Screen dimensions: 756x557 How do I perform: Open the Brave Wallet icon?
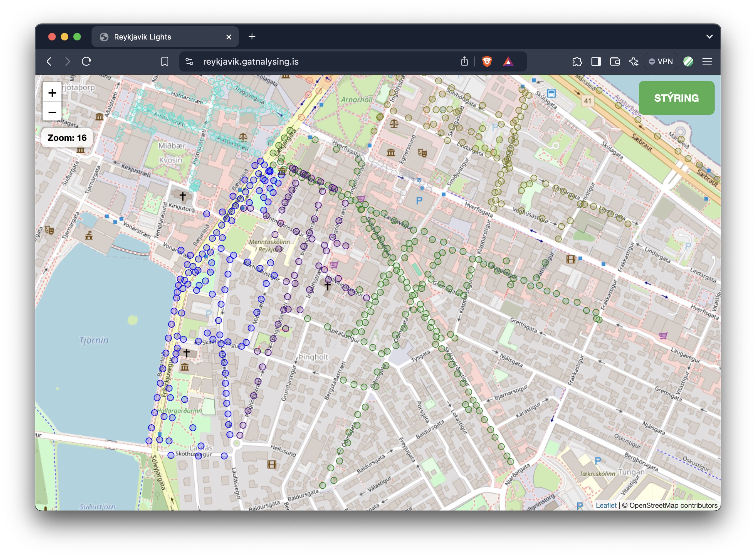615,61
